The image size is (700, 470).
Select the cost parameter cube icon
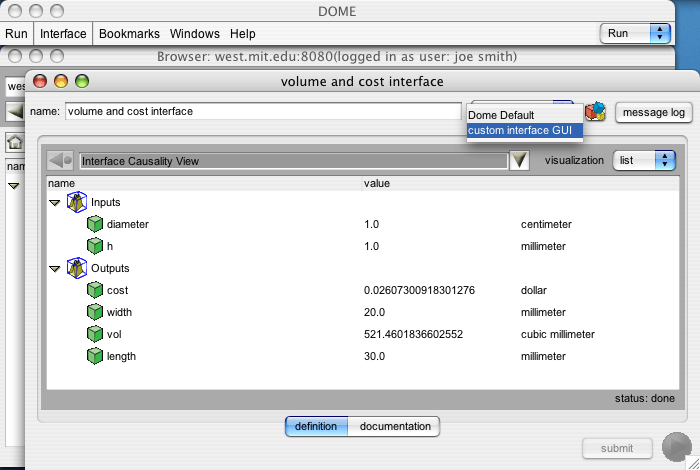click(x=95, y=290)
